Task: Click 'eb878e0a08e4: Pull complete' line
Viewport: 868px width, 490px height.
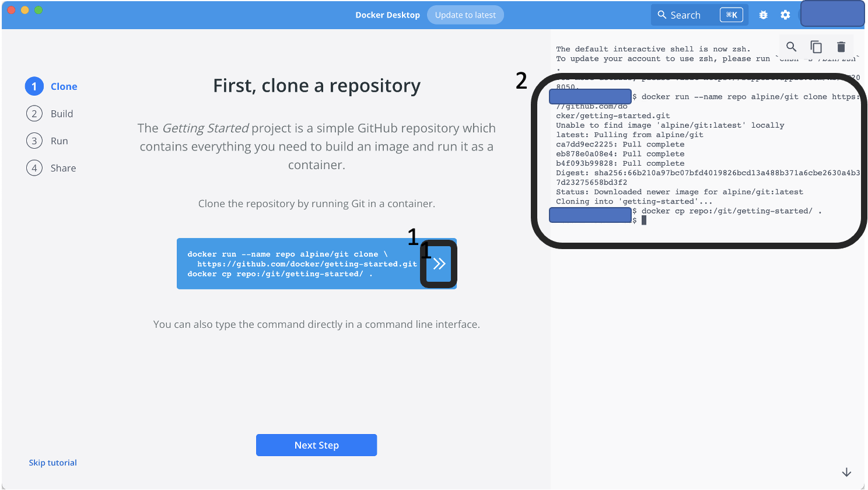Action: (x=620, y=154)
